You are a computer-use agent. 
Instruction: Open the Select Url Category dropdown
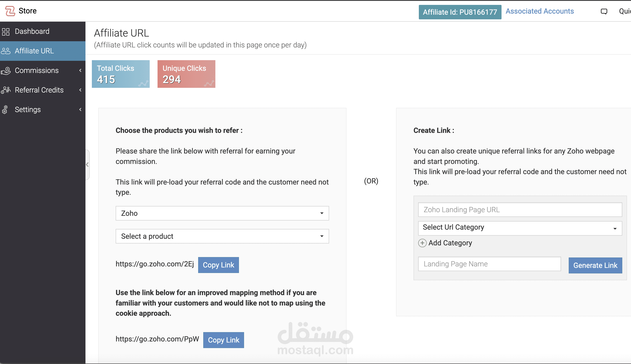(520, 228)
